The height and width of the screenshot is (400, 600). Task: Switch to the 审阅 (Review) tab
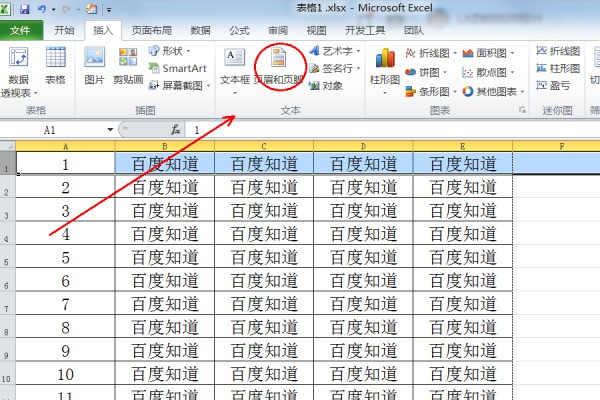pyautogui.click(x=278, y=30)
